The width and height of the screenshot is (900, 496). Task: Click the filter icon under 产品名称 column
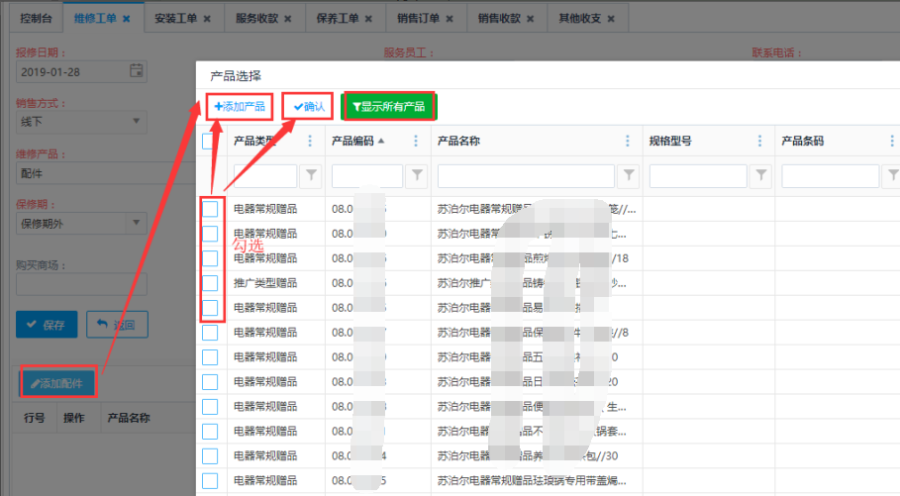click(628, 176)
